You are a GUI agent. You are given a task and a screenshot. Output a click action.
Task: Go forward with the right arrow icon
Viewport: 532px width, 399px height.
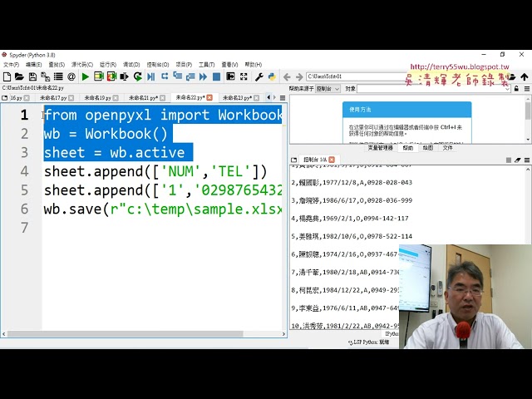point(299,77)
